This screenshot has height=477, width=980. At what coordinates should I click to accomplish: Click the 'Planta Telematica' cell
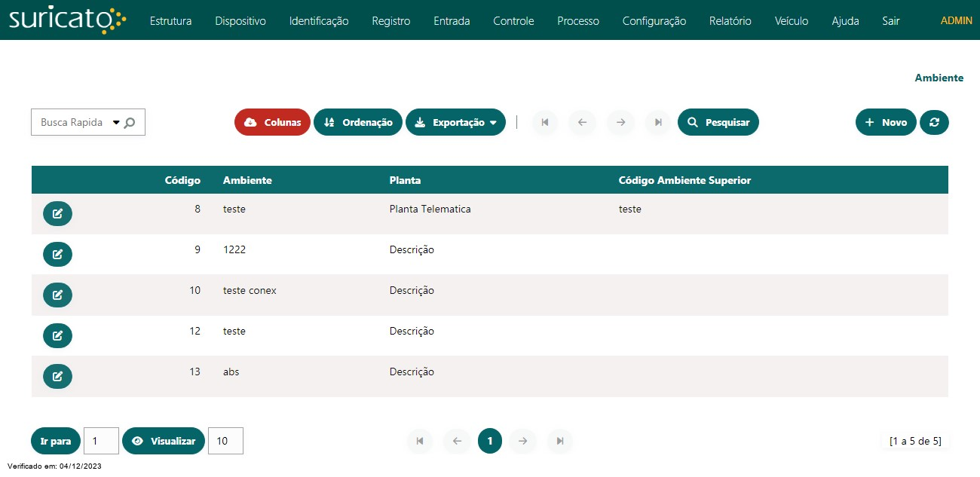(430, 209)
